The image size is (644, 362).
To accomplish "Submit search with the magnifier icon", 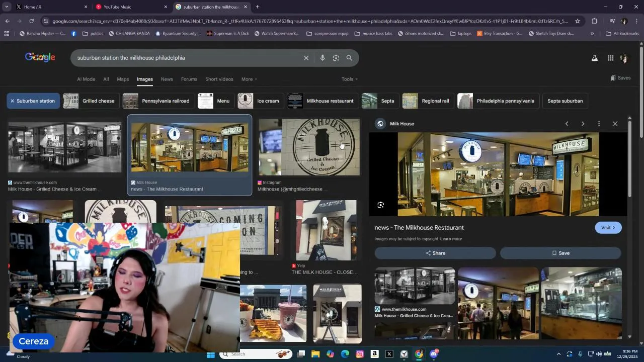I will click(349, 58).
